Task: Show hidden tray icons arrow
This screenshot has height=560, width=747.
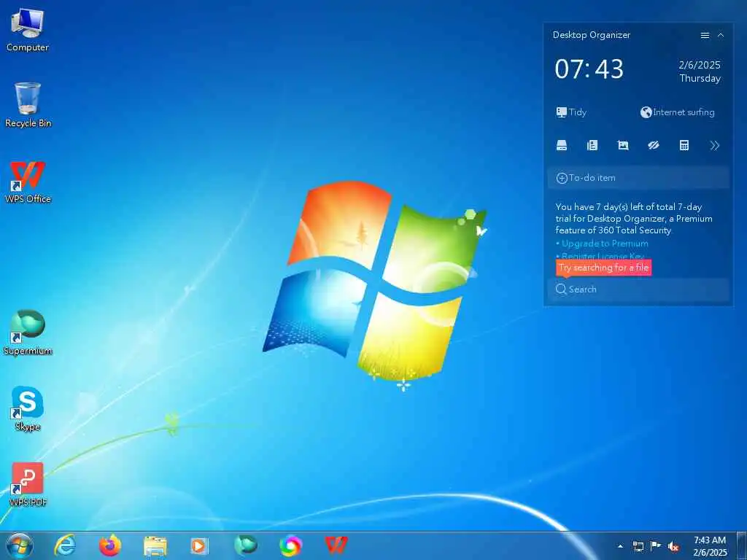Action: [x=620, y=546]
